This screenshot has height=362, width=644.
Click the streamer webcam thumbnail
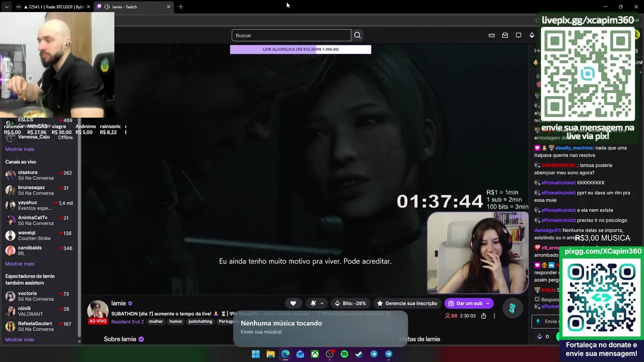pyautogui.click(x=477, y=253)
